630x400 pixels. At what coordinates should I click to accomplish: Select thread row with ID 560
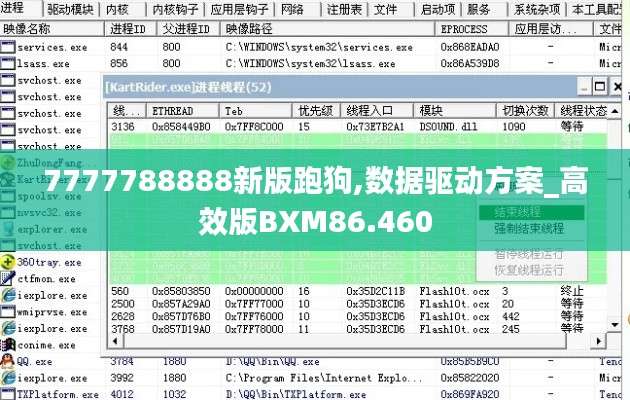[358, 291]
